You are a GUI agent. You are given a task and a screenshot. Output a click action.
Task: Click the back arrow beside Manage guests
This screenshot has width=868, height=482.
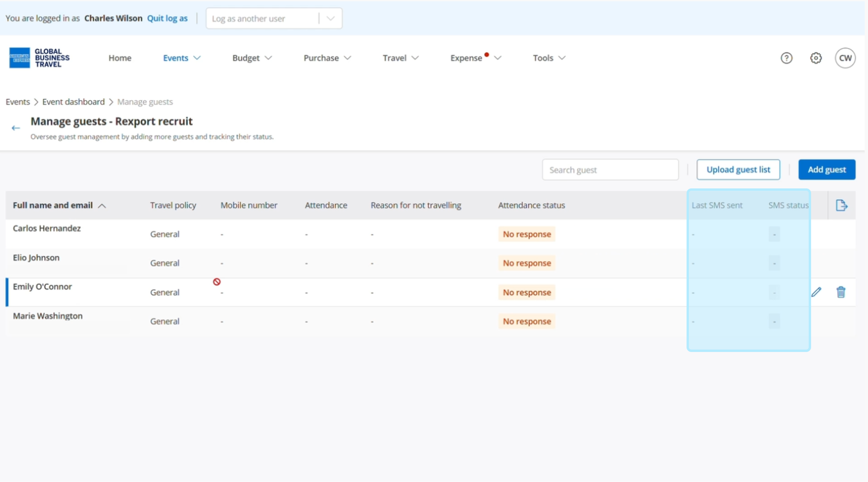15,128
